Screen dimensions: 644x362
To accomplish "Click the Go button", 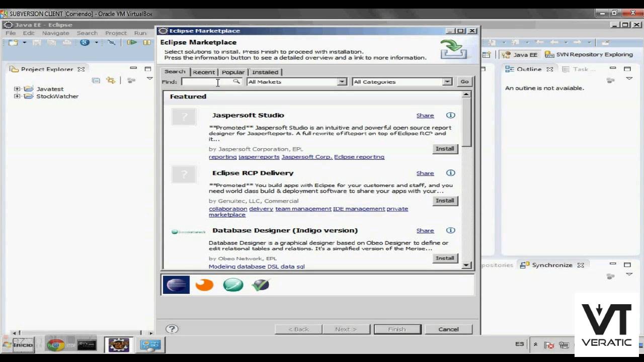I will point(464,81).
